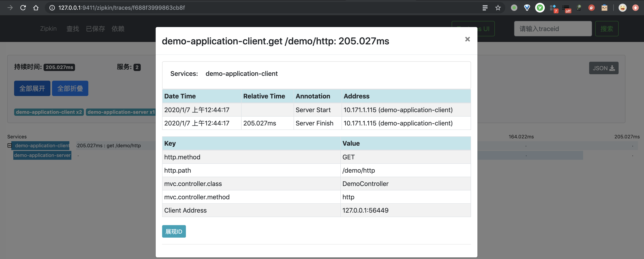This screenshot has width=644, height=259.
Task: Open the 查找 navigation item
Action: (x=73, y=29)
